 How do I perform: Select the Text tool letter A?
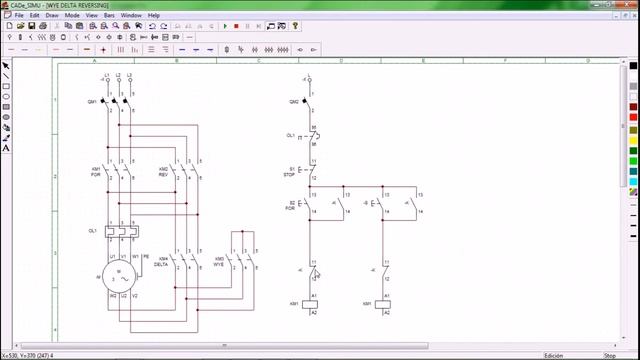[x=6, y=148]
